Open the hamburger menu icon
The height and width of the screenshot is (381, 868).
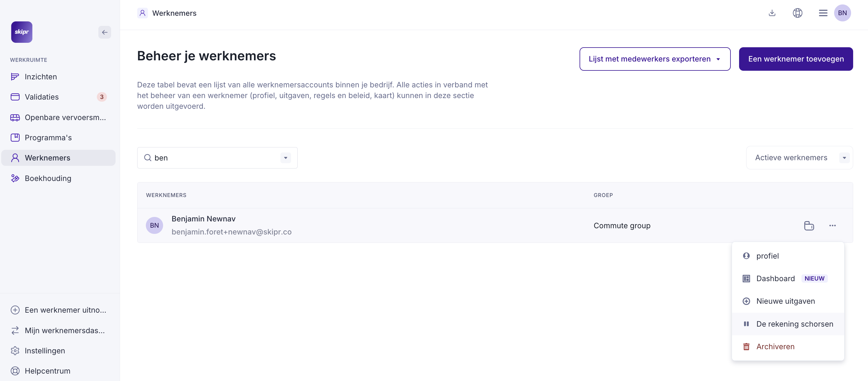(x=823, y=13)
